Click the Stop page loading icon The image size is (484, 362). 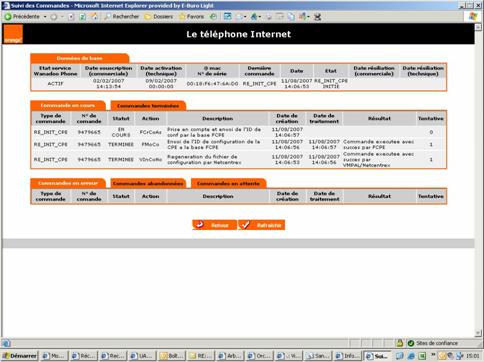[x=71, y=17]
